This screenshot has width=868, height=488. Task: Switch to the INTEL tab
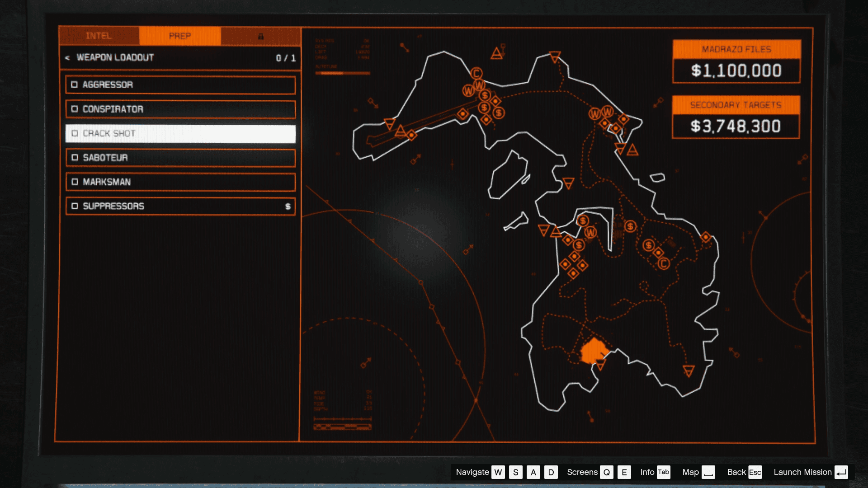[99, 36]
